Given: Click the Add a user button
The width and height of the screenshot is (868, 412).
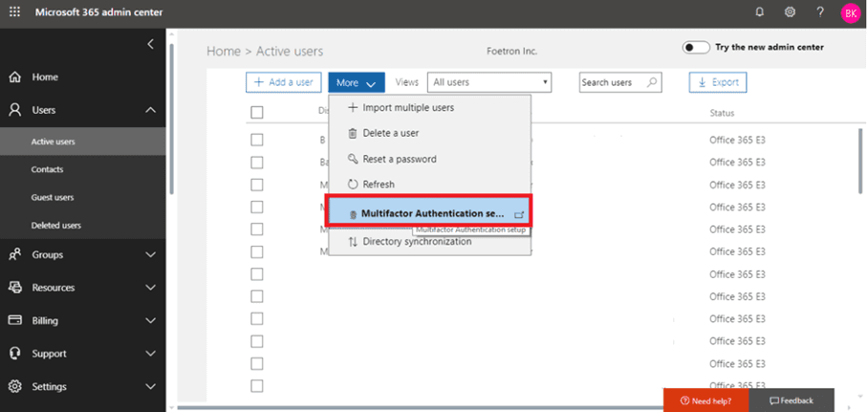Looking at the screenshot, I should point(283,82).
